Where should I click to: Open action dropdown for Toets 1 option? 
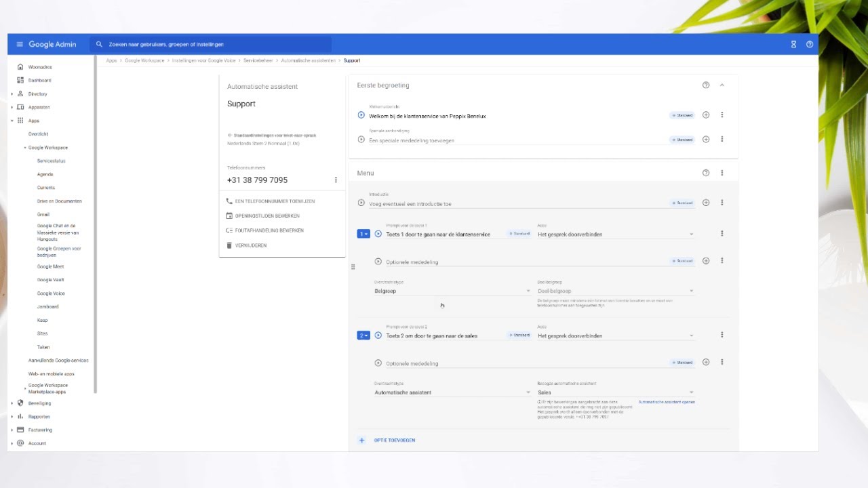click(616, 235)
